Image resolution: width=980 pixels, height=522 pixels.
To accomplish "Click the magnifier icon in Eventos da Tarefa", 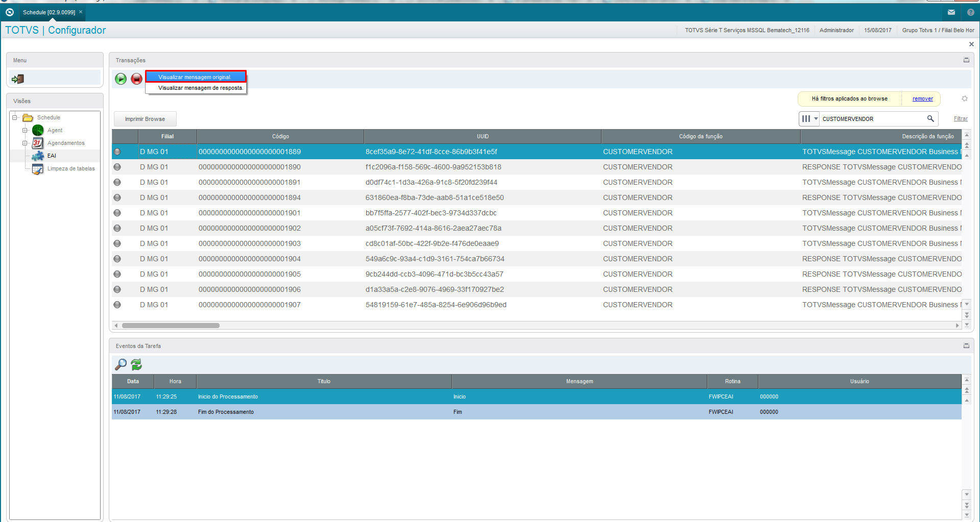I will (x=121, y=364).
